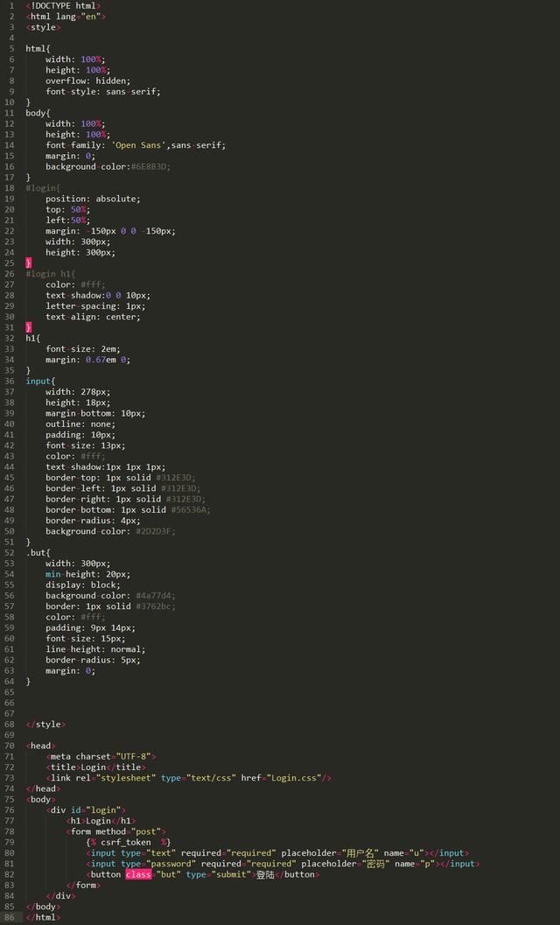The image size is (560, 925).
Task: Click the 'position: absolute;' declaration
Action: coord(92,199)
